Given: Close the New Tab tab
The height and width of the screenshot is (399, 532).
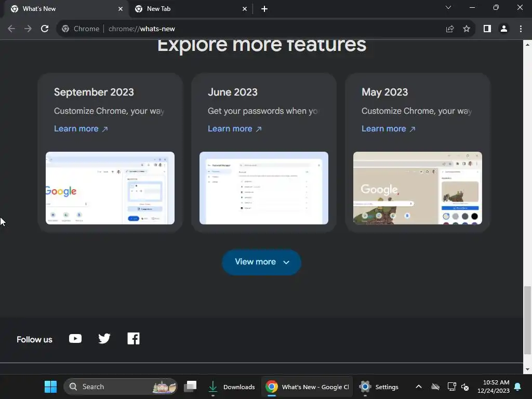Looking at the screenshot, I should (245, 9).
